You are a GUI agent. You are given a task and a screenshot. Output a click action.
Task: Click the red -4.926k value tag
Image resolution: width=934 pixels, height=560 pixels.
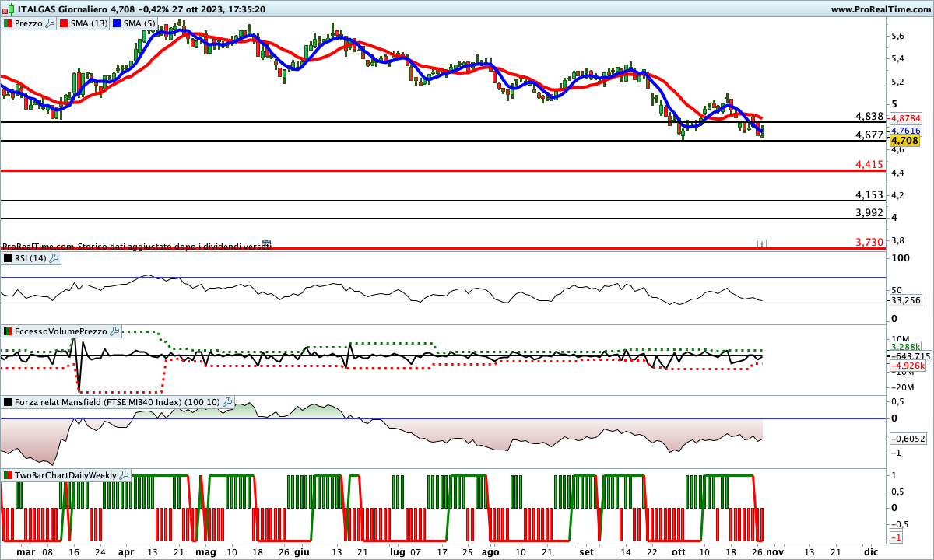coord(908,365)
